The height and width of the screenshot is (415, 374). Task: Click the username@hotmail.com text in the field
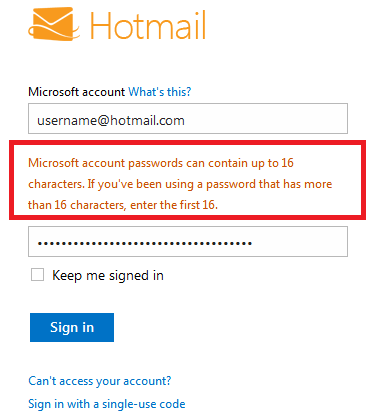pos(111,120)
